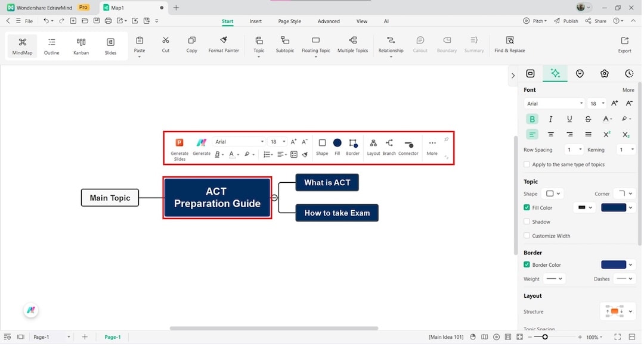
Task: Switch to MindMap view mode
Action: 22,46
